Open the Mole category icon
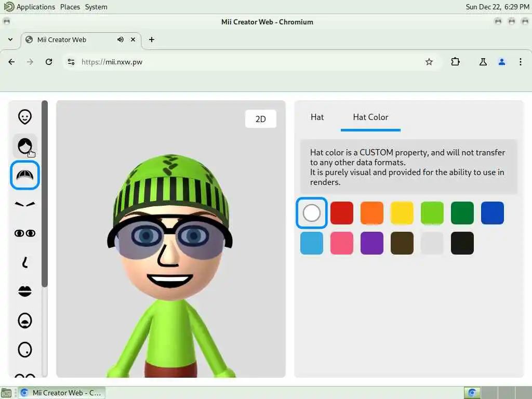Image resolution: width=532 pixels, height=399 pixels. click(x=25, y=350)
